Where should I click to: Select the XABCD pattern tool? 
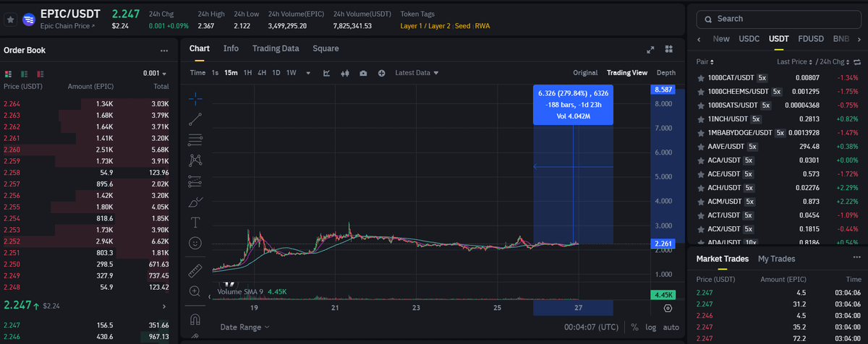(195, 160)
